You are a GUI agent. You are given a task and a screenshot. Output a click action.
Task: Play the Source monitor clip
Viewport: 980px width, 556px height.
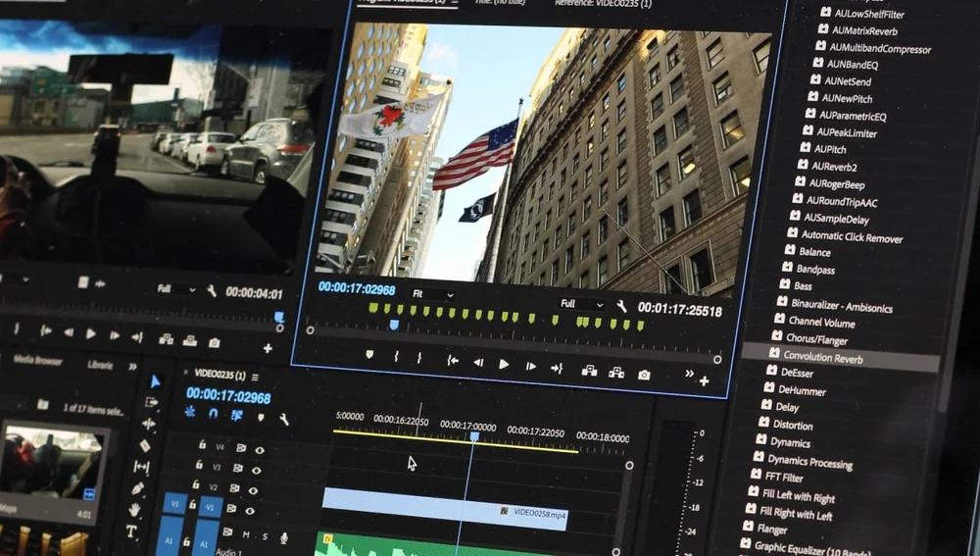click(91, 334)
